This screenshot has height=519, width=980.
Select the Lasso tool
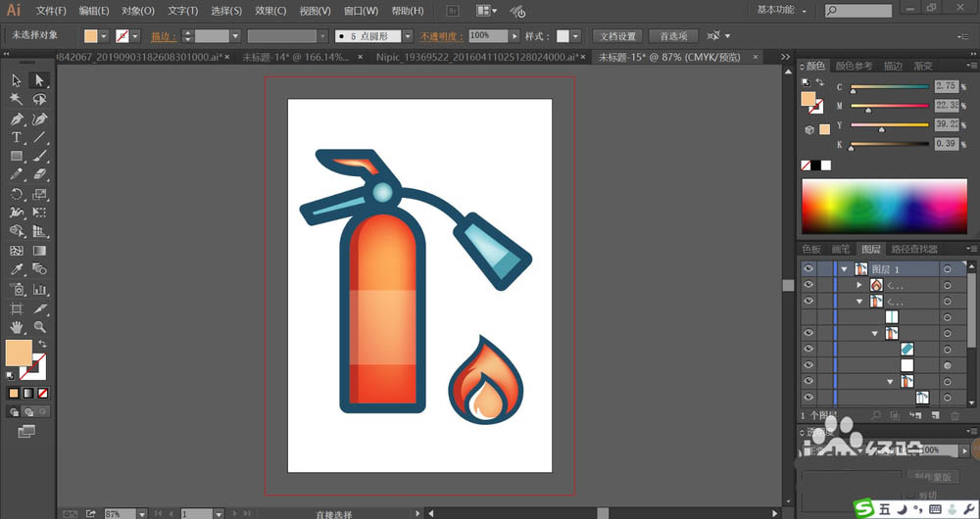coord(39,99)
